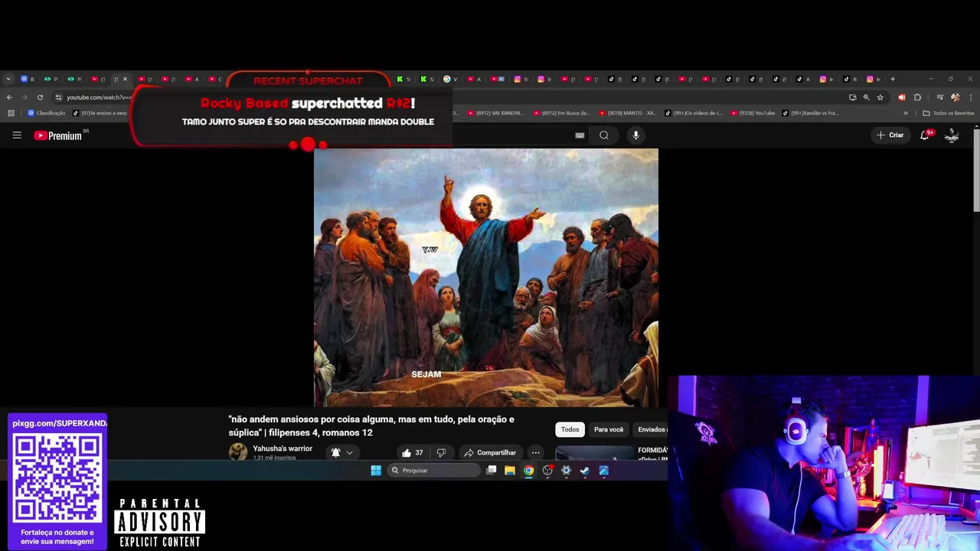Click the youtube.com address bar
980x551 pixels.
click(99, 97)
